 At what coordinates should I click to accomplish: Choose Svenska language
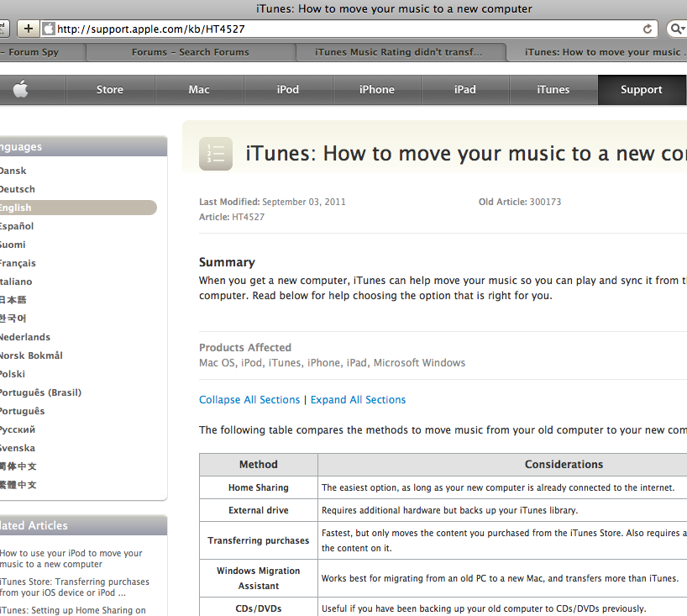tap(17, 448)
